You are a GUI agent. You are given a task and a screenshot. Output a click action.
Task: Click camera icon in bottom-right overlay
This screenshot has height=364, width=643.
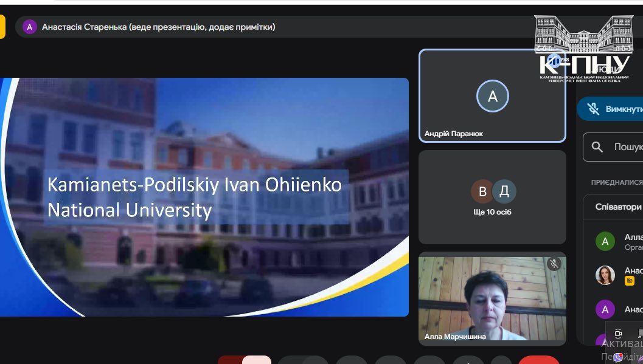coord(618,333)
